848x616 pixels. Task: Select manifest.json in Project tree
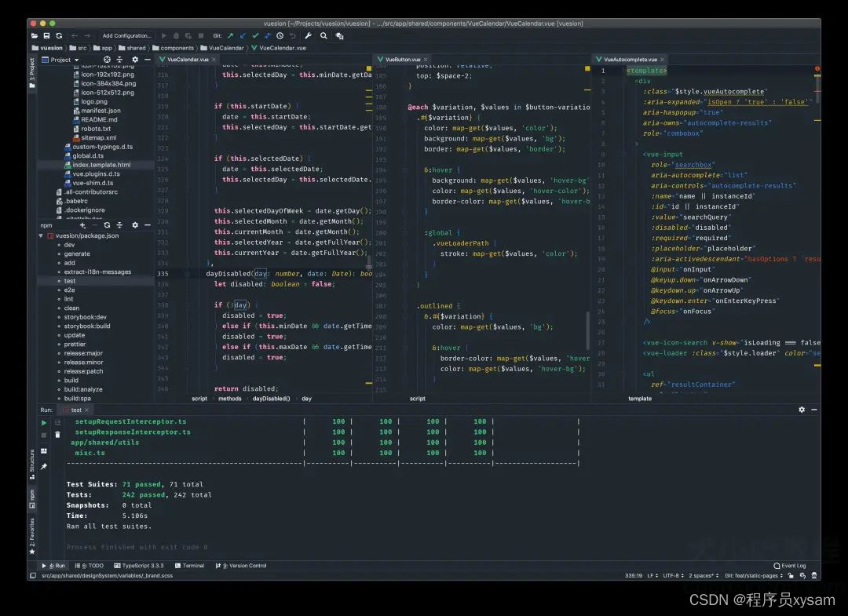[x=97, y=111]
